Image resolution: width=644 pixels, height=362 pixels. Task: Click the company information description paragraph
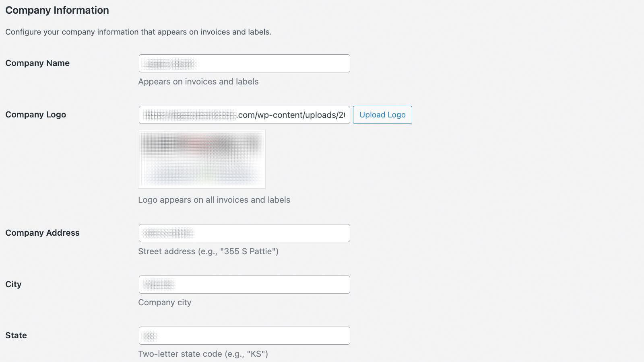pyautogui.click(x=138, y=32)
